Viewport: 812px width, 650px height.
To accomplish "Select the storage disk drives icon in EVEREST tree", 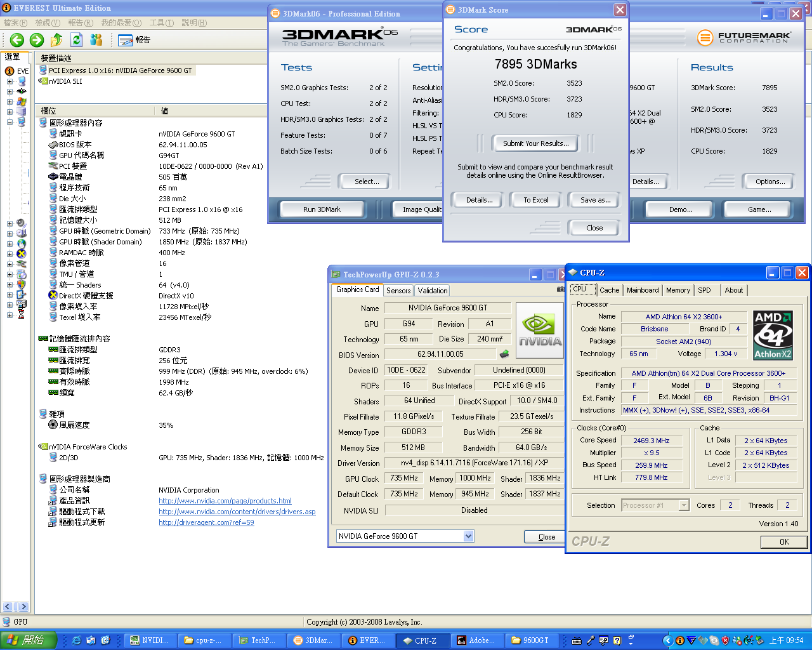I will pos(22,234).
